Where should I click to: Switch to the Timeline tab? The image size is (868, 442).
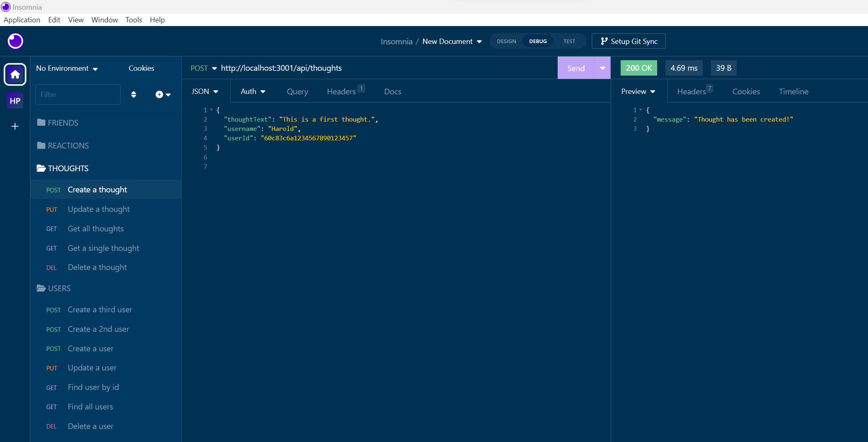[793, 91]
